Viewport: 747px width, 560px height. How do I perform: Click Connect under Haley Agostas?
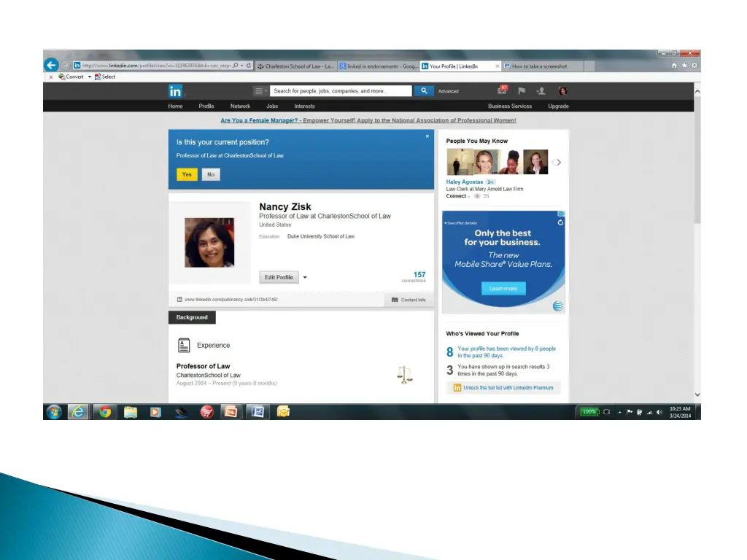(456, 195)
